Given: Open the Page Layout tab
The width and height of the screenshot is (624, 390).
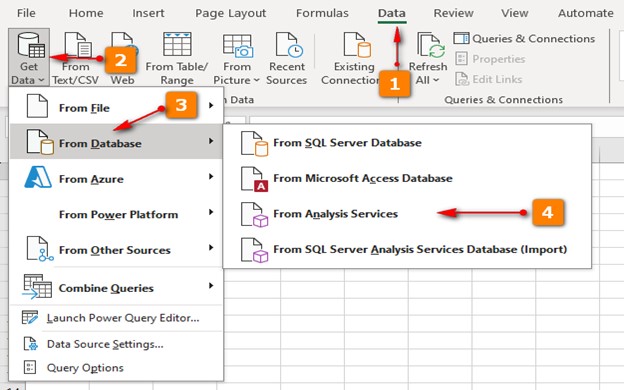Looking at the screenshot, I should 230,13.
